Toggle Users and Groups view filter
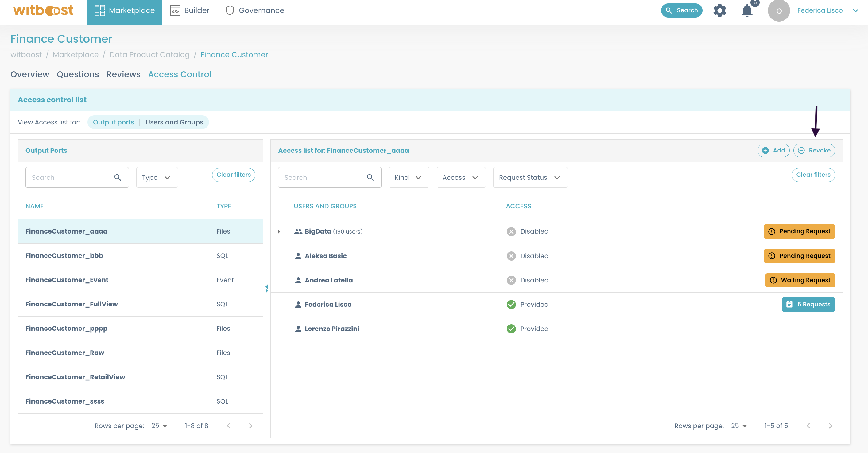The width and height of the screenshot is (868, 453). point(174,122)
